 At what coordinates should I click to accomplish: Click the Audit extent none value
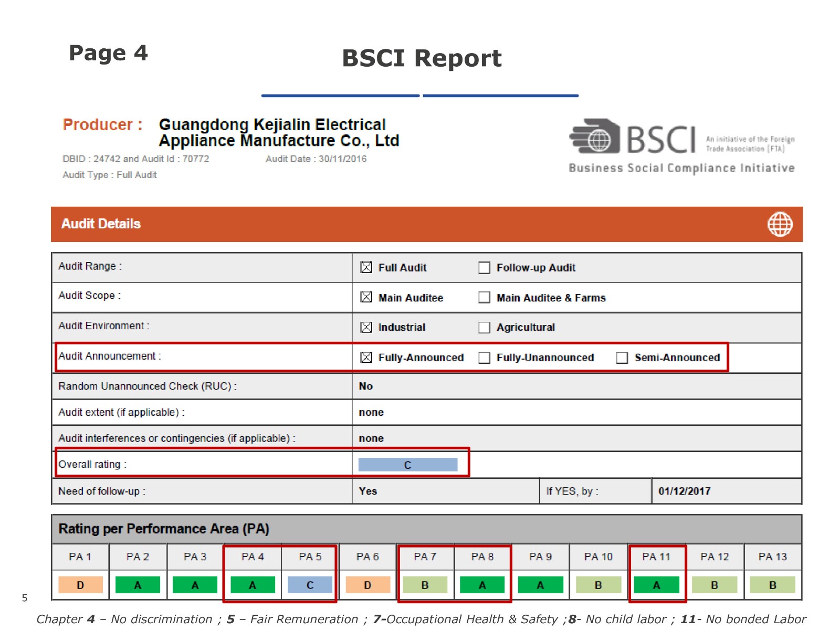pyautogui.click(x=371, y=412)
